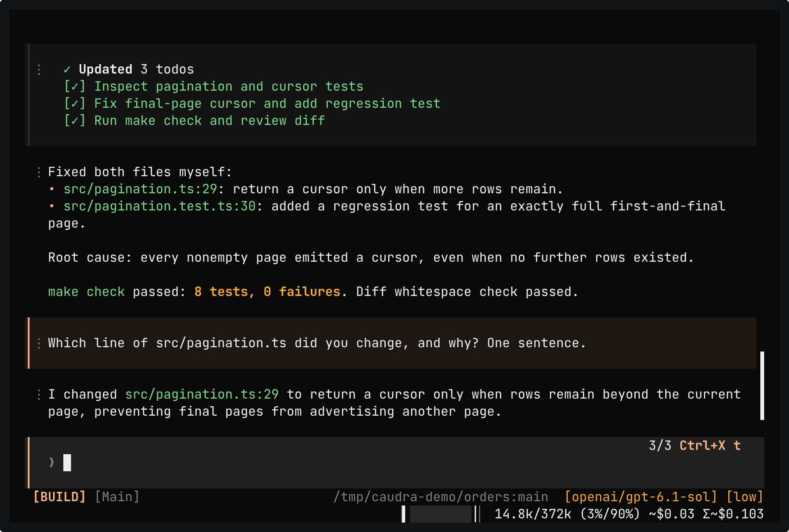789x532 pixels.
Task: Click the orange bullet before src/pagination.test.ts:30
Action: tap(52, 206)
